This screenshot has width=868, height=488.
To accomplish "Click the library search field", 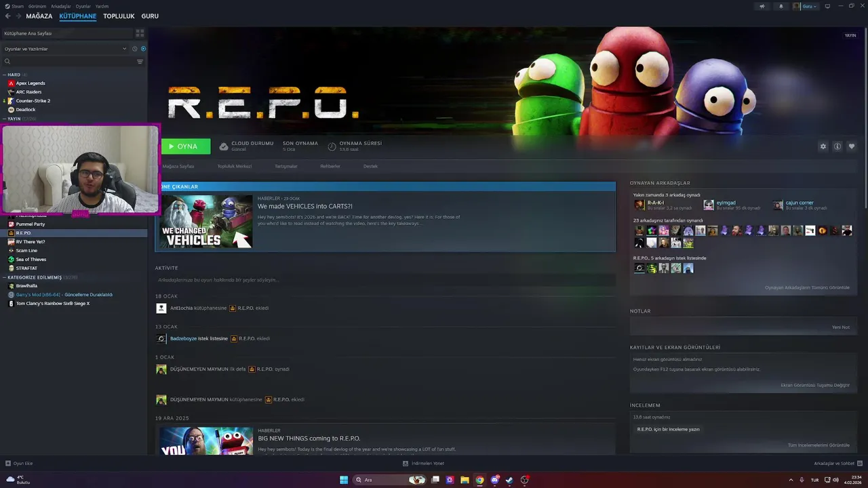I will 68,62.
